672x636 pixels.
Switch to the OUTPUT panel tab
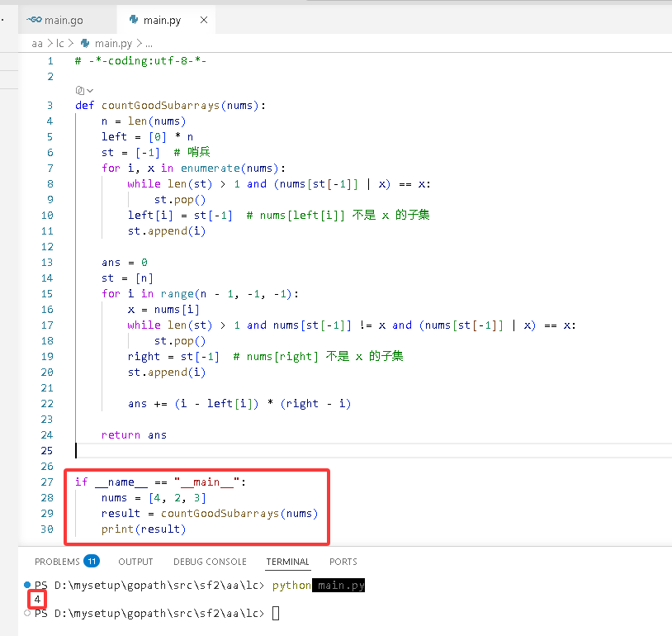tap(135, 562)
